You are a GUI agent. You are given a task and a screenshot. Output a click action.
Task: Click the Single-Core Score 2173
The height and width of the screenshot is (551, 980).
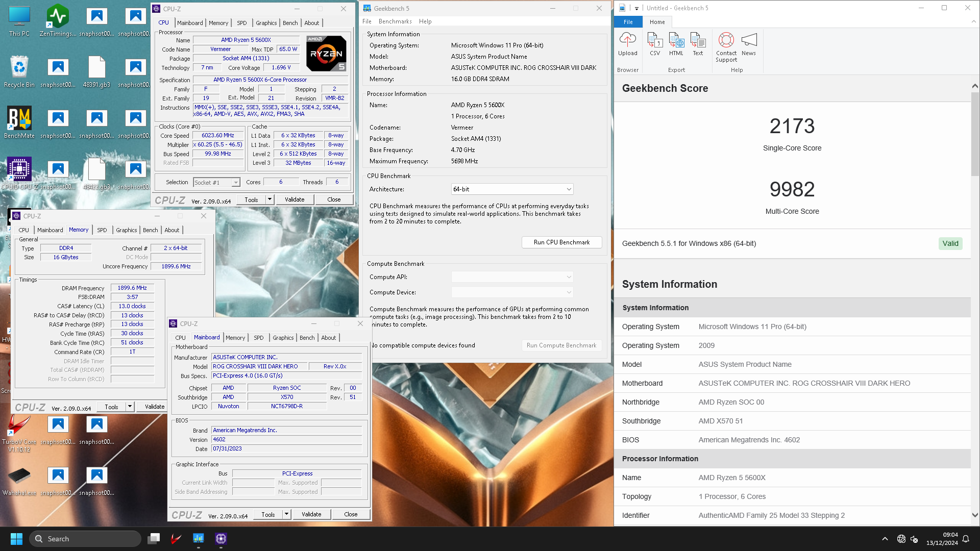coord(792,126)
